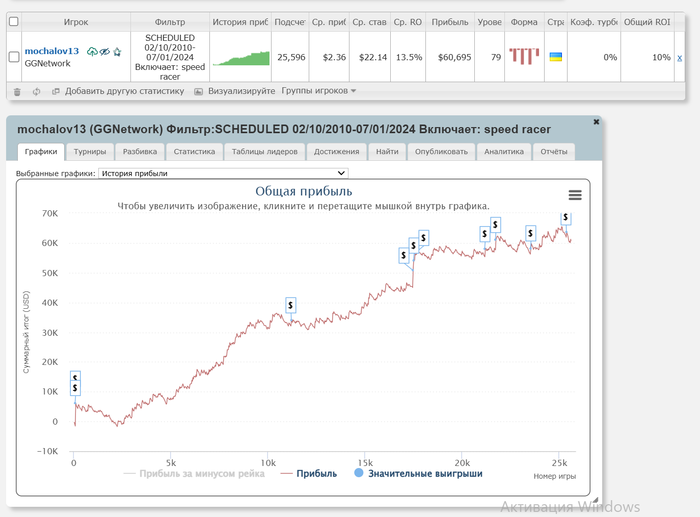Viewport: 700px width, 517px height.
Task: Click the red form bars icon
Action: tap(524, 56)
